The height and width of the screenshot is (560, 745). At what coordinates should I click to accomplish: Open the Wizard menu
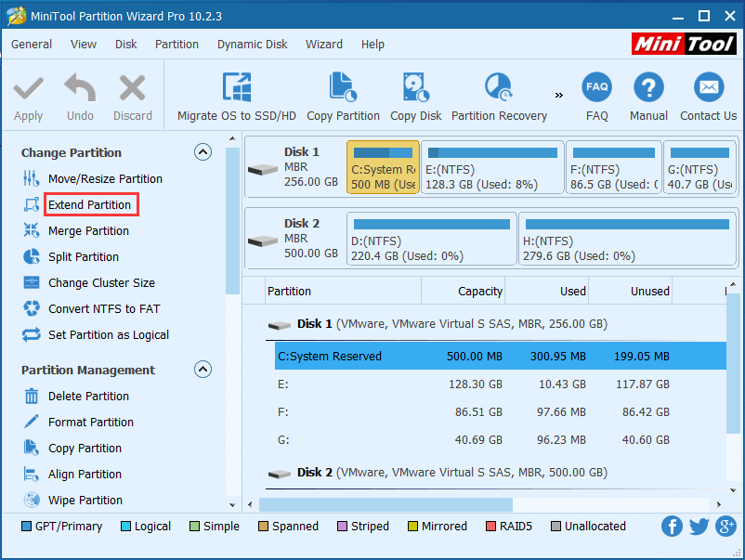323,44
